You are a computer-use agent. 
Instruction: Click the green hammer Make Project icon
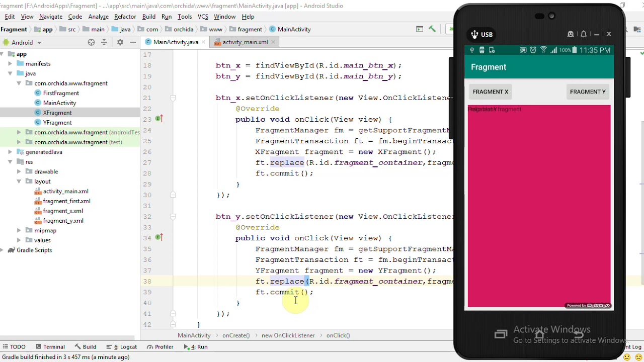[432, 29]
